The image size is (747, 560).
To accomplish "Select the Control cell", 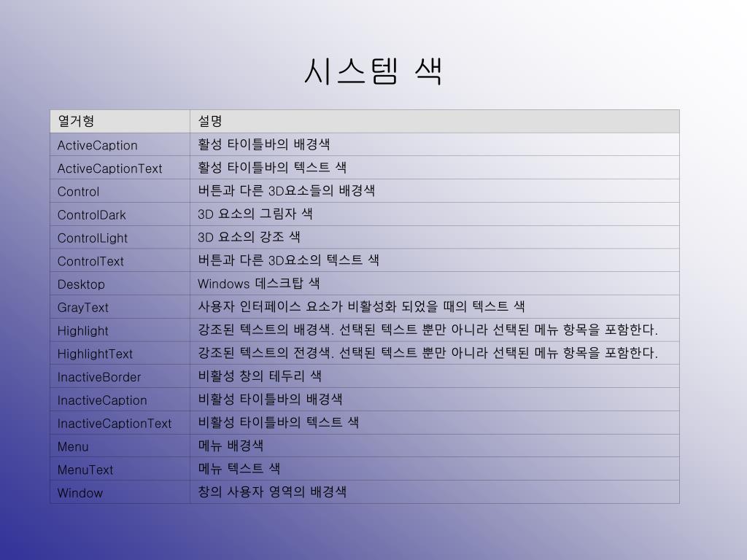I will 120,191.
